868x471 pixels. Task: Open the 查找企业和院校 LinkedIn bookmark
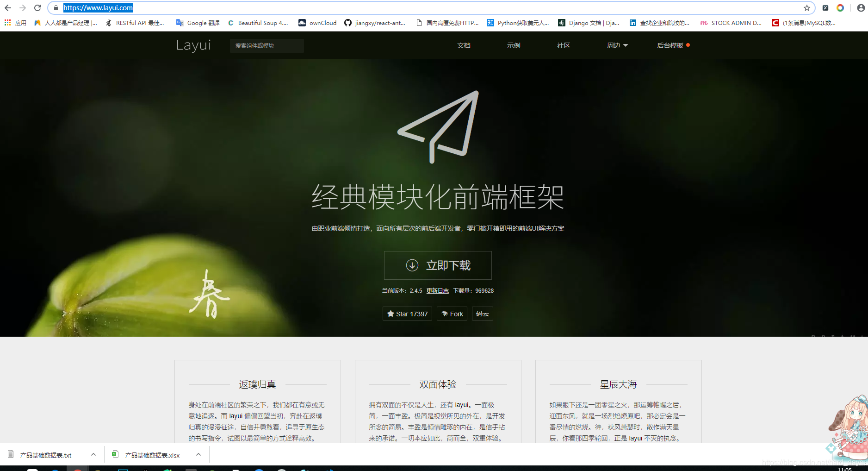click(x=659, y=23)
